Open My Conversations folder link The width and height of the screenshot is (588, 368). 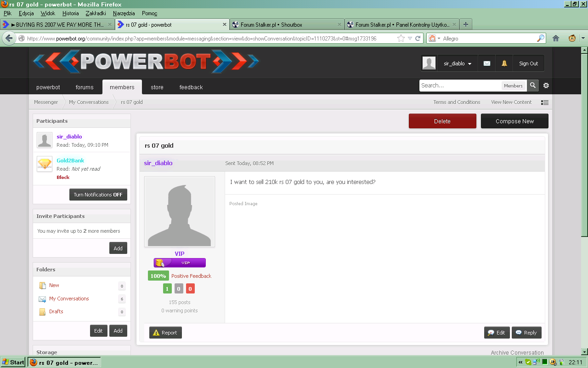coord(69,299)
